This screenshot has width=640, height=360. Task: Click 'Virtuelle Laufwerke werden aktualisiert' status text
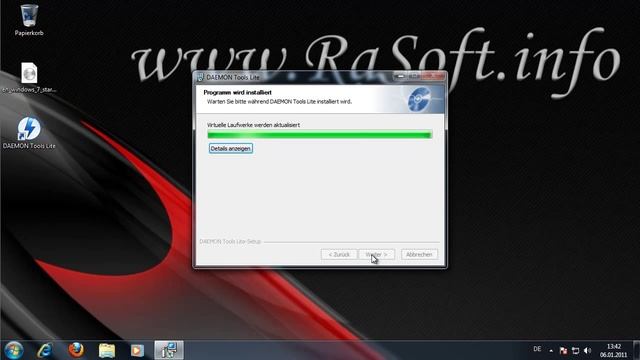tap(253, 125)
